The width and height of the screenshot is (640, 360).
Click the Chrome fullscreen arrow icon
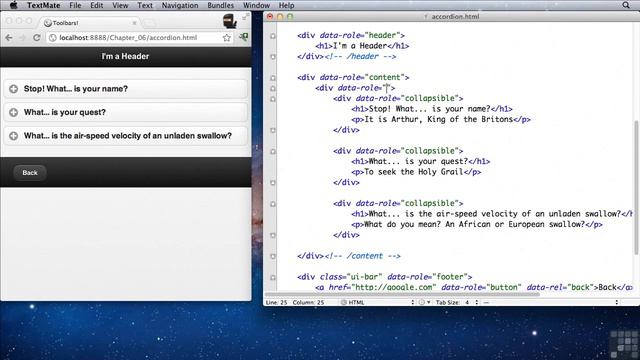tap(245, 17)
